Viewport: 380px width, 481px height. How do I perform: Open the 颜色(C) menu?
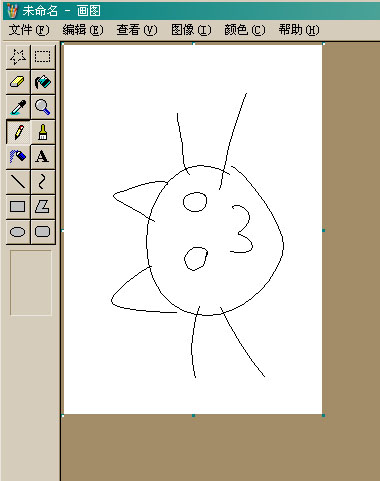tap(245, 30)
